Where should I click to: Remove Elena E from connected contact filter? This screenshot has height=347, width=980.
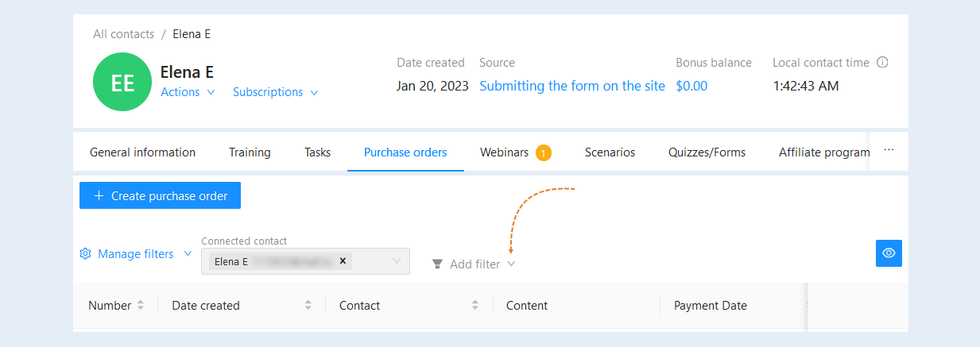click(343, 260)
